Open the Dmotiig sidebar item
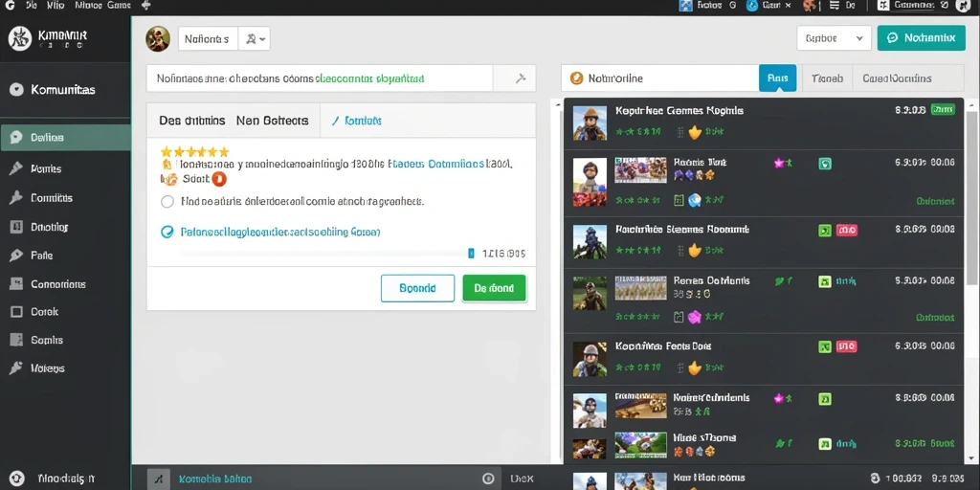 point(50,228)
